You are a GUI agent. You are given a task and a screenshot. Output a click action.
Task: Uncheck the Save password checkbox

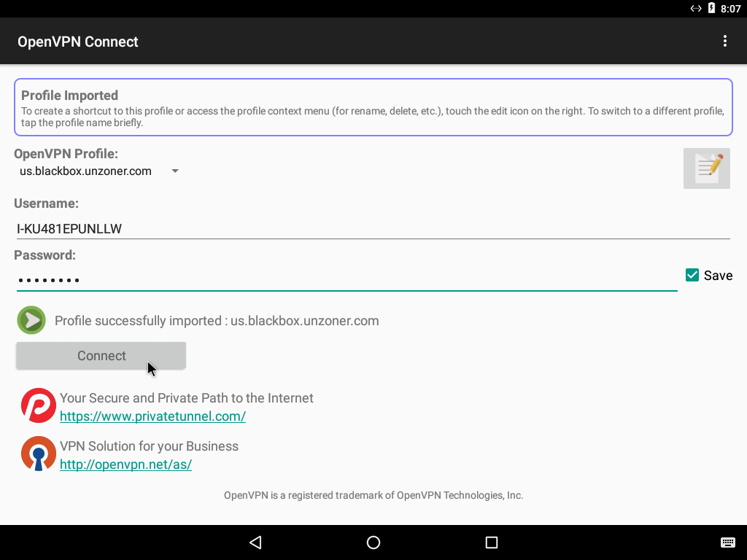(692, 275)
